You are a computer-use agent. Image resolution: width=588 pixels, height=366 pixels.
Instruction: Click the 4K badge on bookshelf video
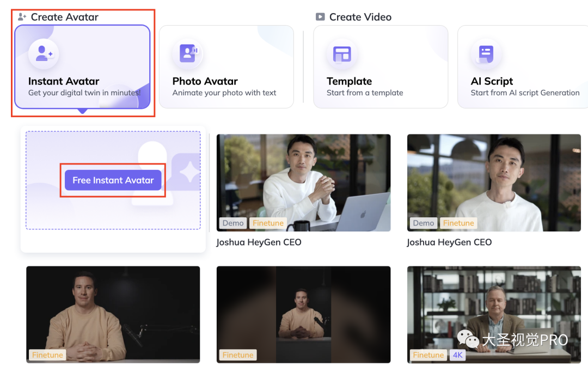click(x=457, y=355)
